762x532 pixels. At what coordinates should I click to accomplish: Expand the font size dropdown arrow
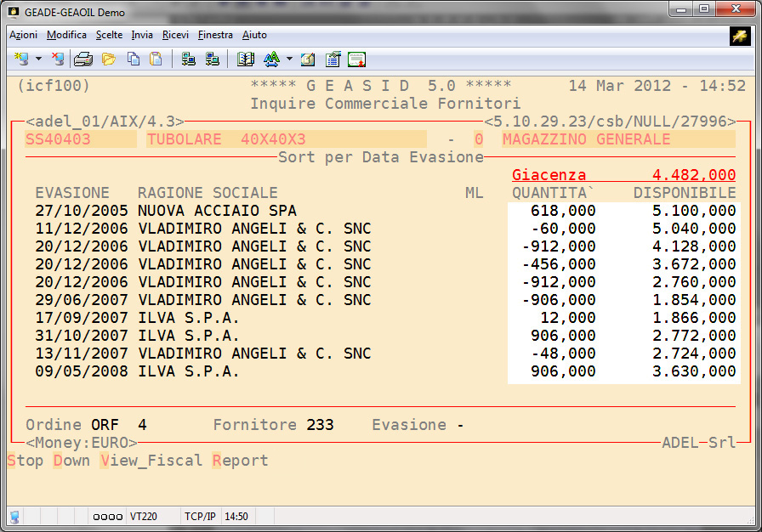[x=289, y=59]
